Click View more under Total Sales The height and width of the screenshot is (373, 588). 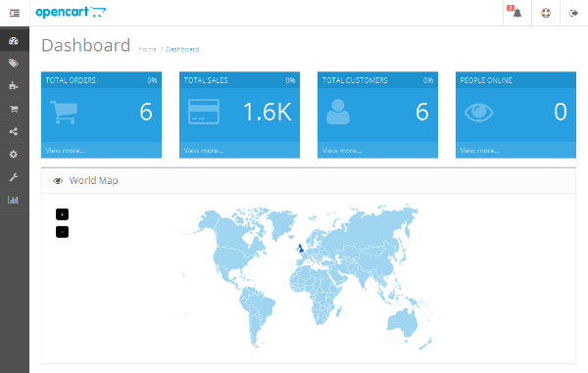[x=204, y=151]
